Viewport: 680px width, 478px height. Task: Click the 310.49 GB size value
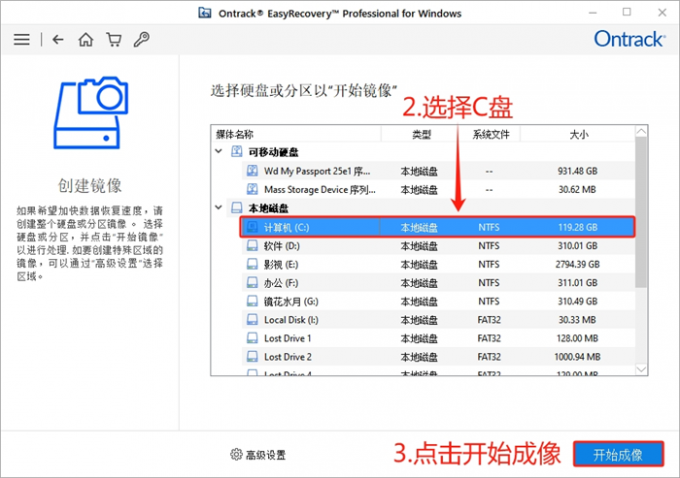click(577, 301)
